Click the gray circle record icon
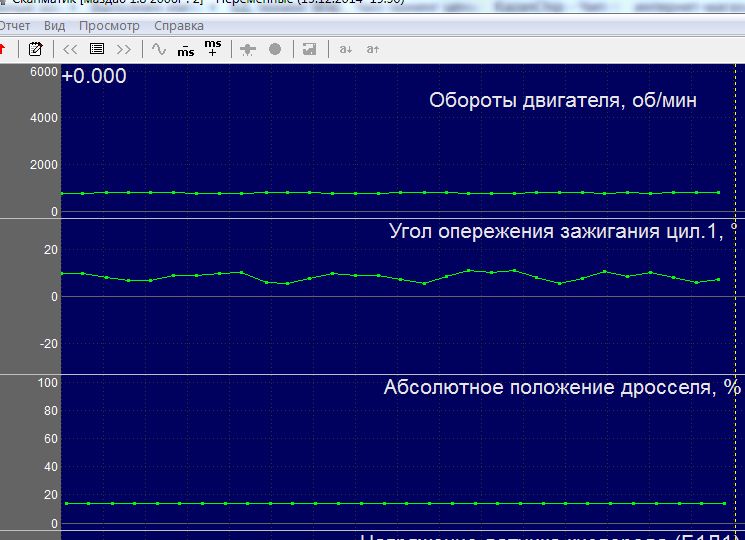The width and height of the screenshot is (745, 540). coord(275,49)
